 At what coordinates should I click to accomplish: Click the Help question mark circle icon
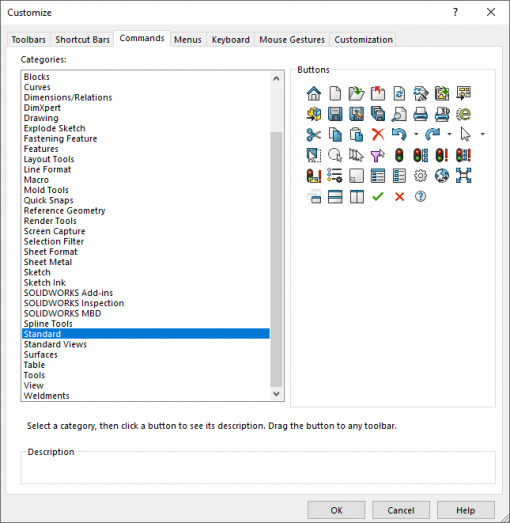[x=420, y=196]
